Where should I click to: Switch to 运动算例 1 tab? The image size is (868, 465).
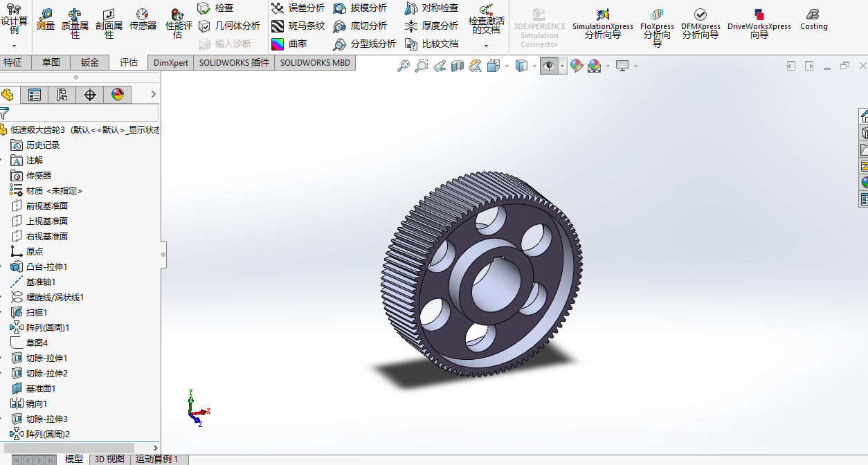[156, 459]
